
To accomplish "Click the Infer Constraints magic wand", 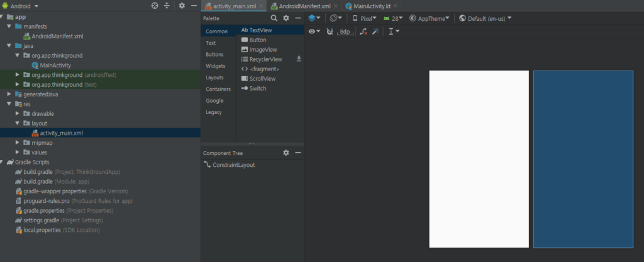I will coord(375,31).
